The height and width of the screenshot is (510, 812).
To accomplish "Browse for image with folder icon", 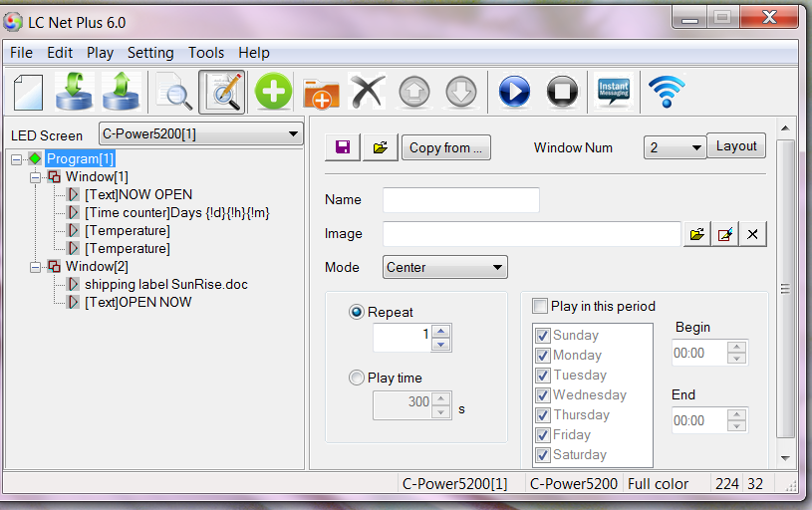I will coord(697,234).
